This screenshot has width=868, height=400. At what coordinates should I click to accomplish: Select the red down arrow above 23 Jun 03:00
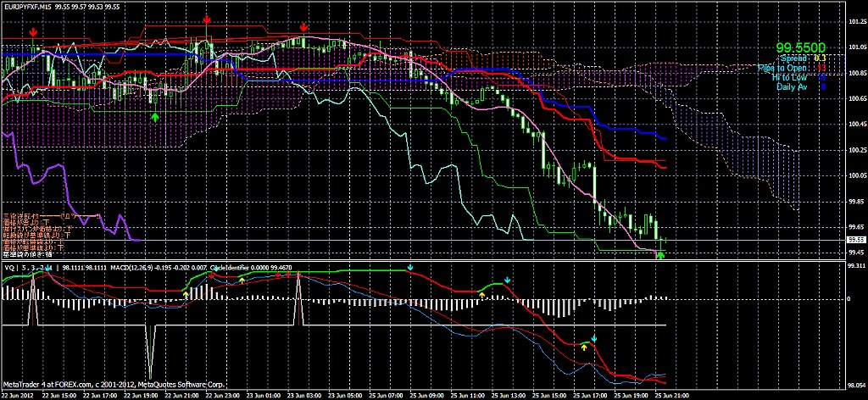coord(304,28)
